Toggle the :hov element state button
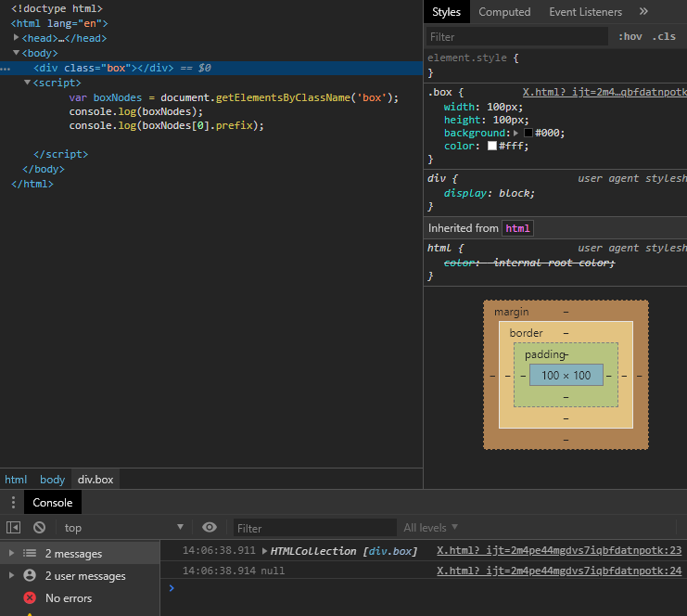Viewport: 687px width, 616px height. 630,36
